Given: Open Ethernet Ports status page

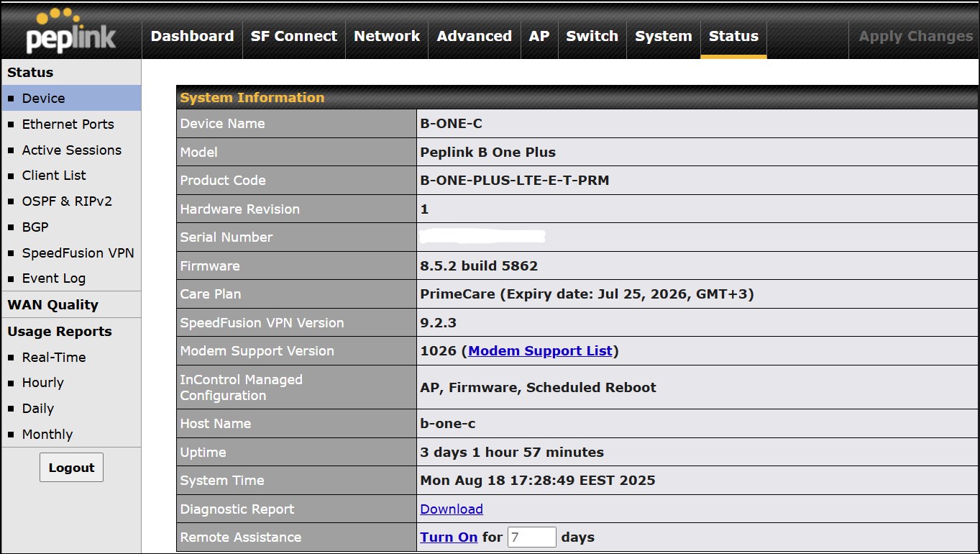Looking at the screenshot, I should click(x=68, y=124).
